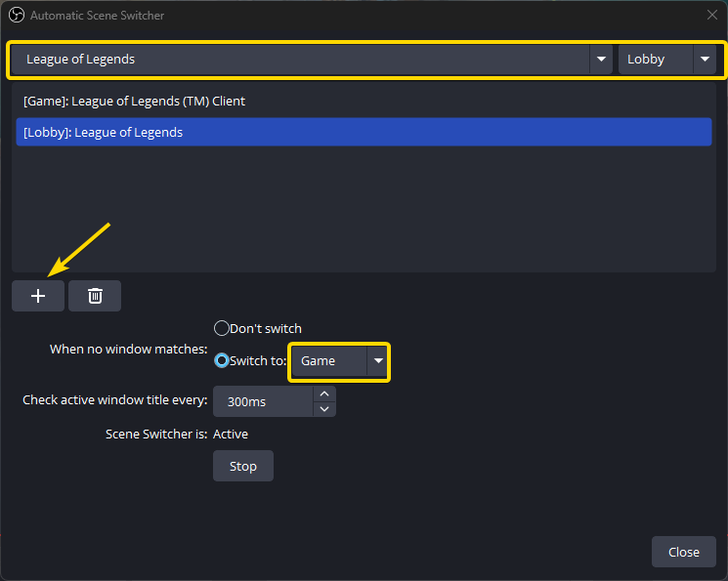The image size is (728, 581).
Task: Click the trash icon to delete entry
Action: (x=95, y=296)
